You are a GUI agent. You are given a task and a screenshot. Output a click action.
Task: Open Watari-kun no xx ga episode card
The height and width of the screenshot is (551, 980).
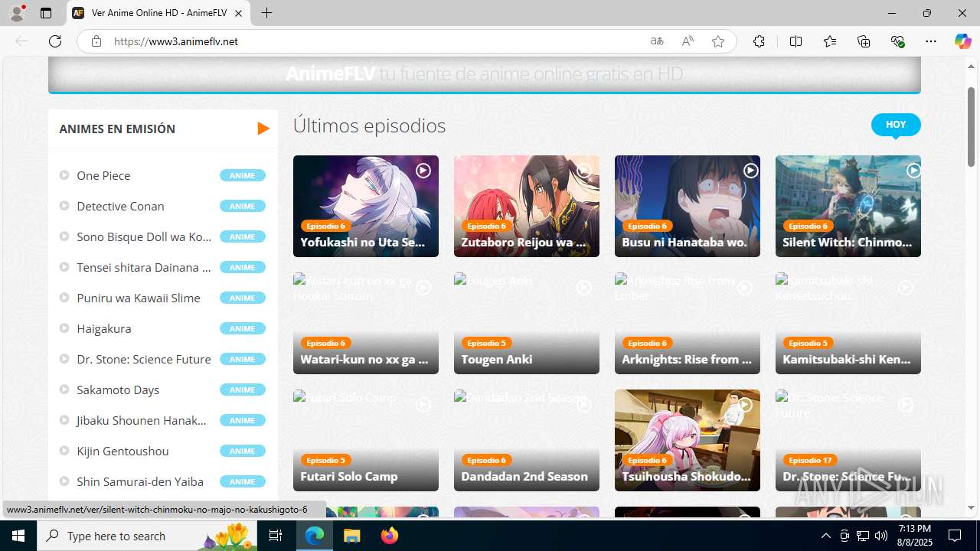[366, 323]
